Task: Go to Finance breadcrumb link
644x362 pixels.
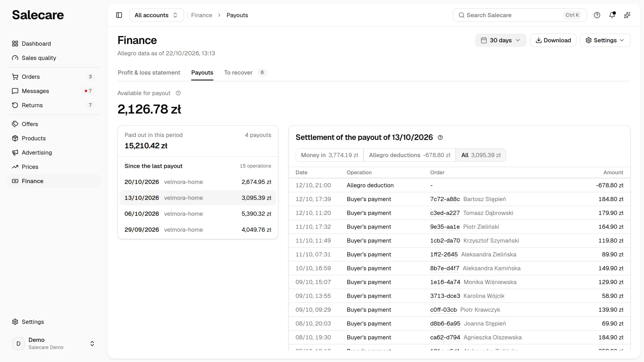Action: [x=202, y=15]
